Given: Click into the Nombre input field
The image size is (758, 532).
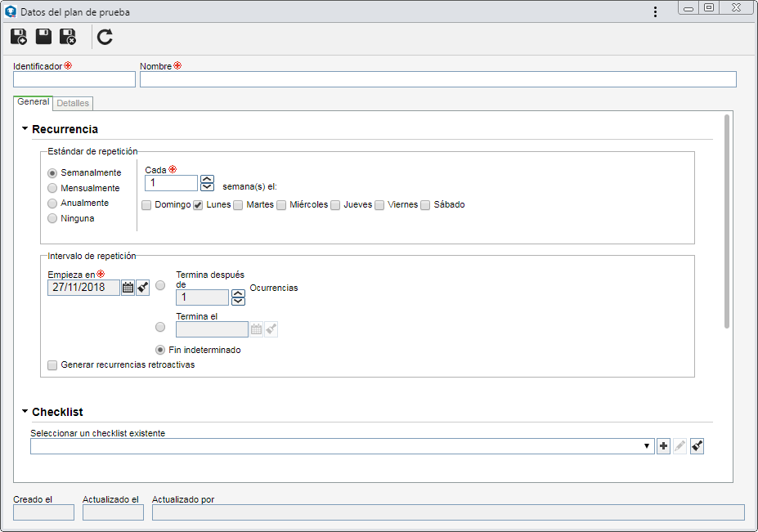Looking at the screenshot, I should [438, 79].
